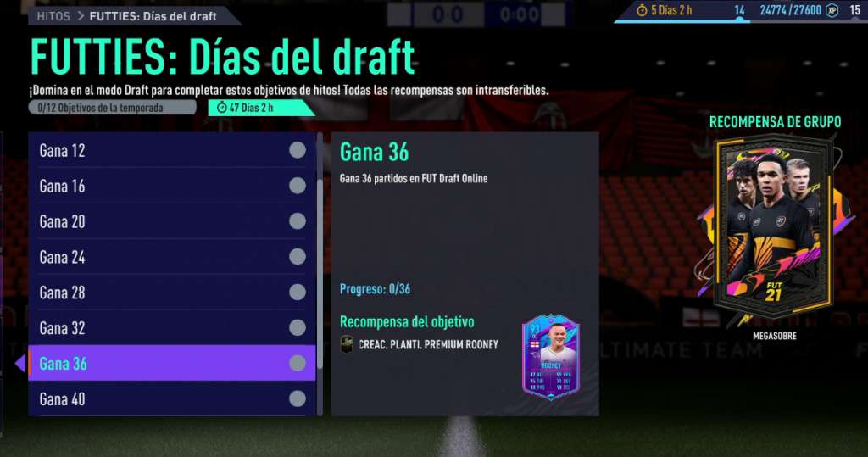Open the Rooney FUTTIES player card

[550, 357]
